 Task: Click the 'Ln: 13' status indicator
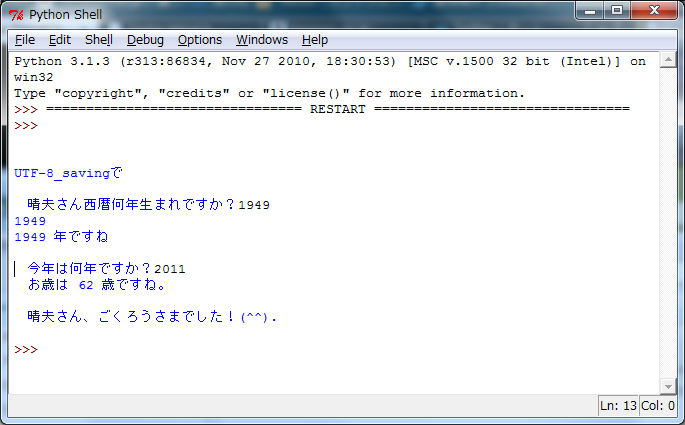[x=618, y=406]
